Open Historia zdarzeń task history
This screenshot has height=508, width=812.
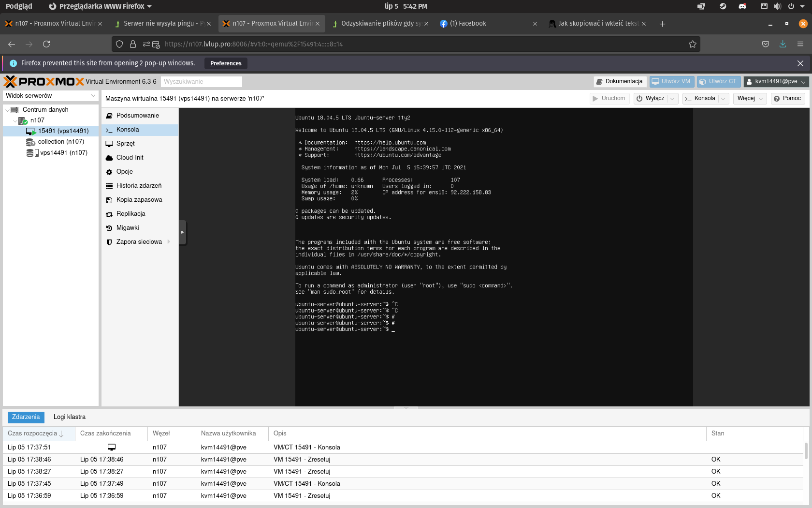pos(139,186)
